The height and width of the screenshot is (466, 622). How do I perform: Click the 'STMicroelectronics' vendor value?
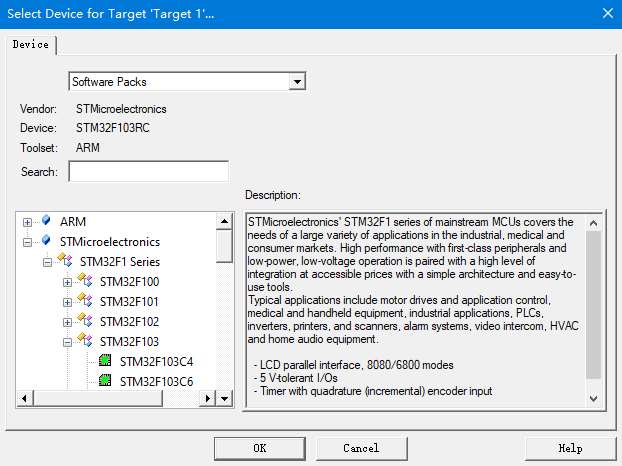121,109
